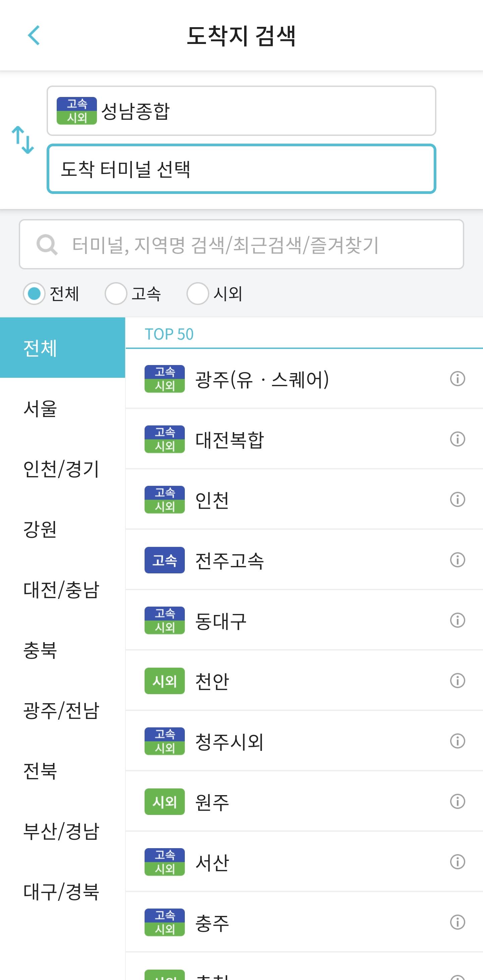Swap departure and arrival terminals

23,140
